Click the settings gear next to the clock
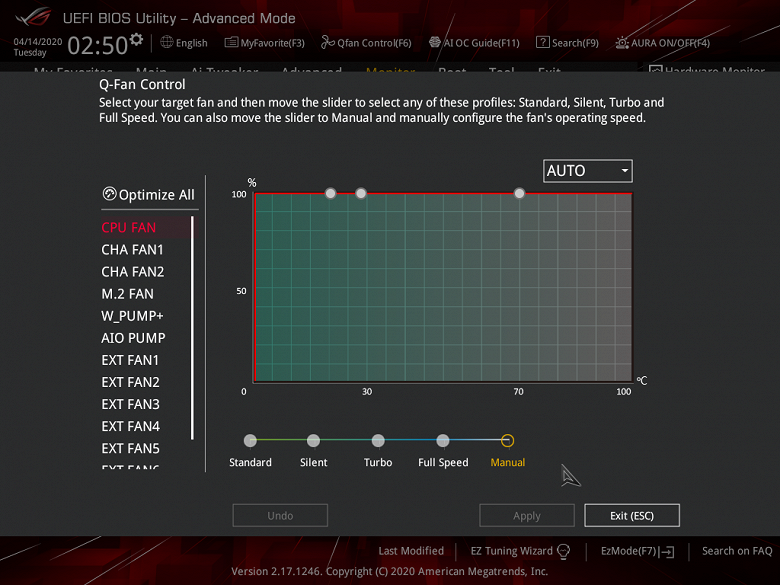Screen dimensions: 780x585 pyautogui.click(x=136, y=39)
